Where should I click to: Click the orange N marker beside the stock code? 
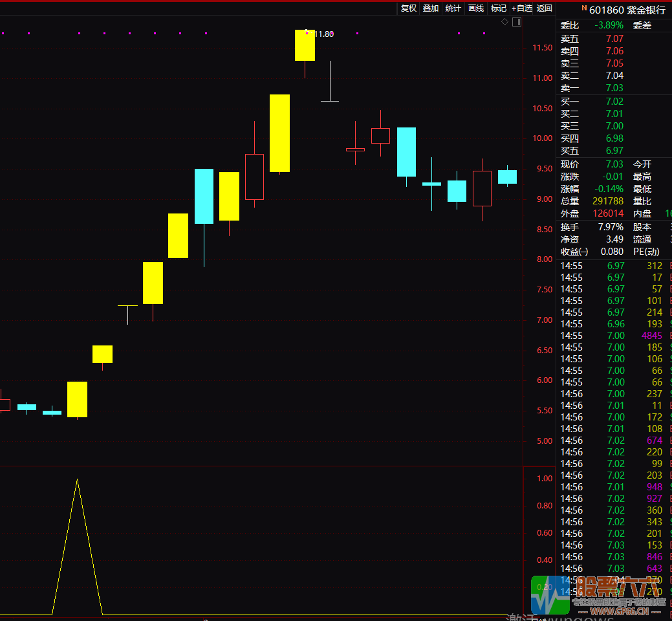pyautogui.click(x=584, y=9)
